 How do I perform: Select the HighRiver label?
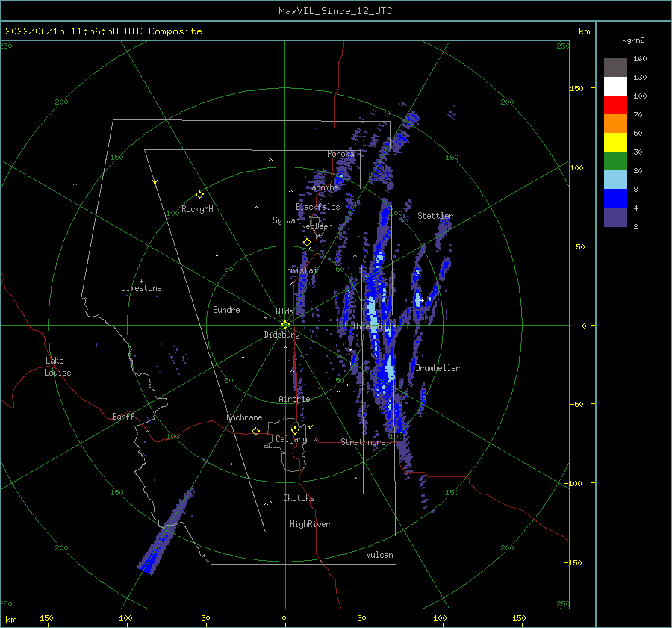[x=310, y=524]
